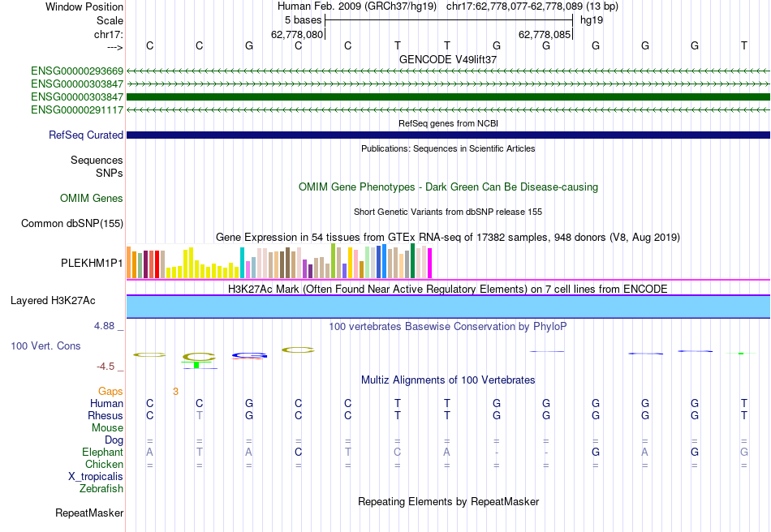Open Short Genetic Variants from dbSNP title

(x=448, y=212)
